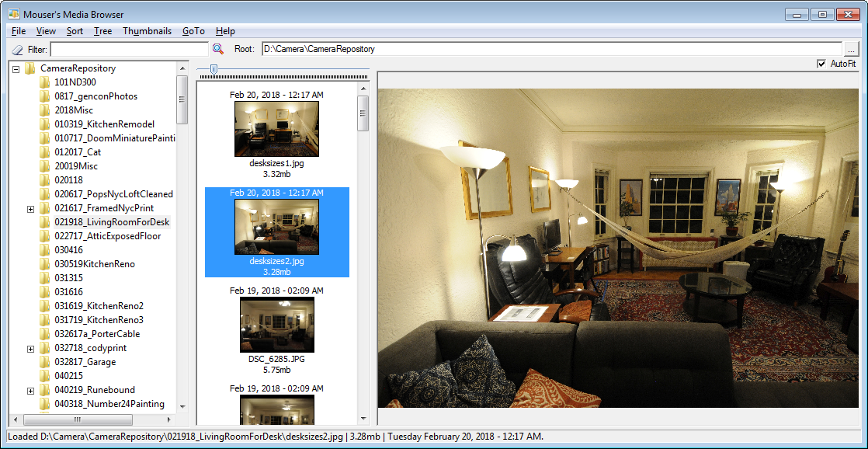Viewport: 868px width, 449px height.
Task: Open the View menu
Action: (x=46, y=31)
